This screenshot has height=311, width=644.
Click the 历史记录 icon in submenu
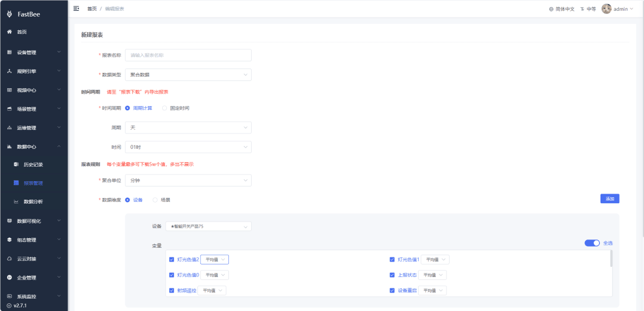coord(16,164)
